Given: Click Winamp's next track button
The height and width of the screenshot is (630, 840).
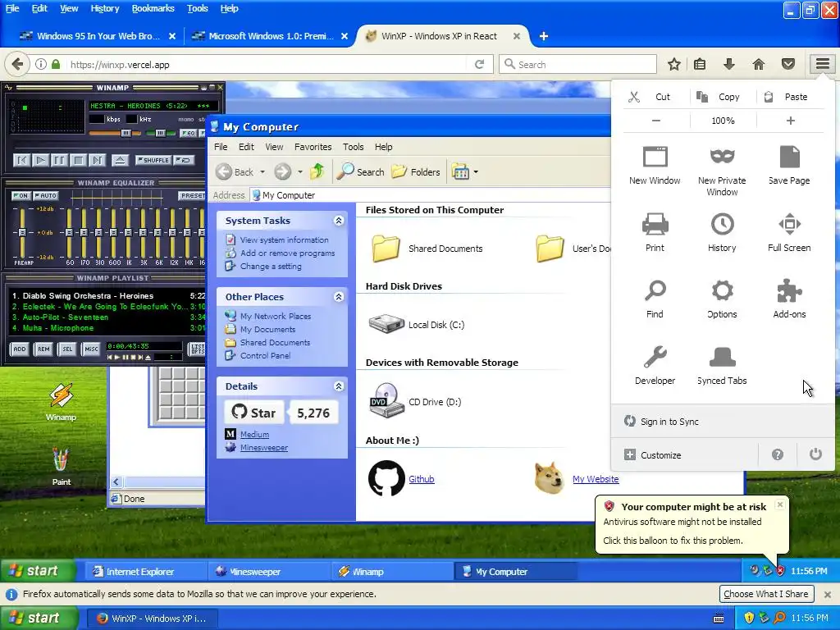Looking at the screenshot, I should tap(97, 160).
